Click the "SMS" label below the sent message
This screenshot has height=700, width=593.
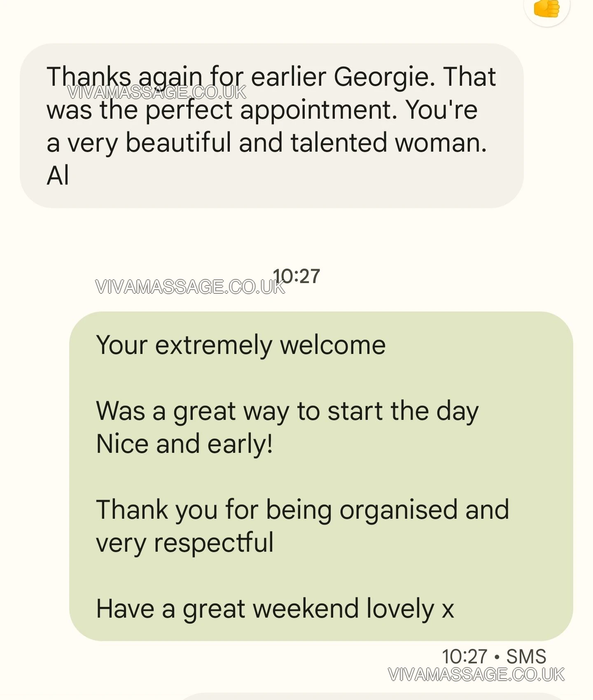526,656
